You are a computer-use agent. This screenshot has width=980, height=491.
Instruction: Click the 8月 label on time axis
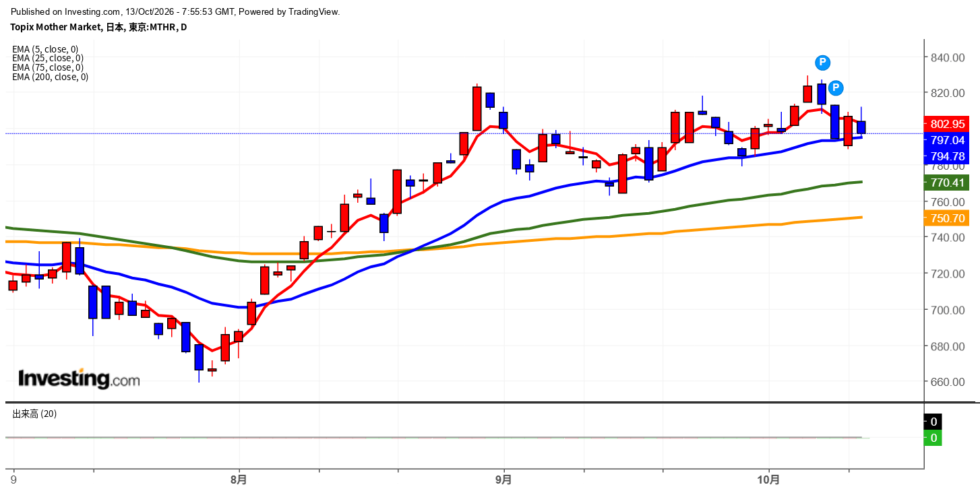pyautogui.click(x=239, y=480)
